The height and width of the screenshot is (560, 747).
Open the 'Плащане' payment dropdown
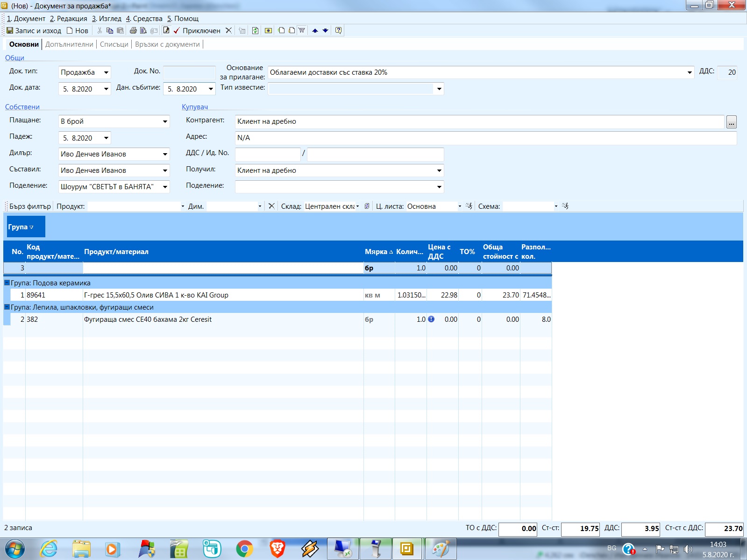(x=165, y=121)
